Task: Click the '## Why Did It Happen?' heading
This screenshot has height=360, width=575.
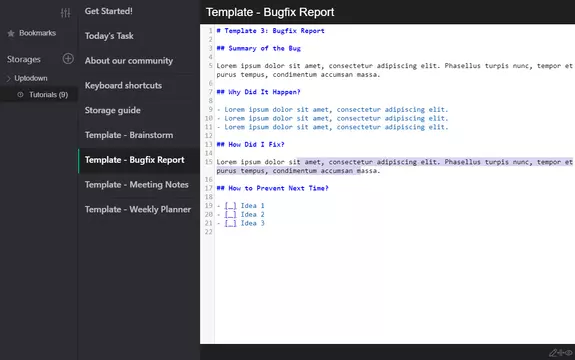Action: 259,92
